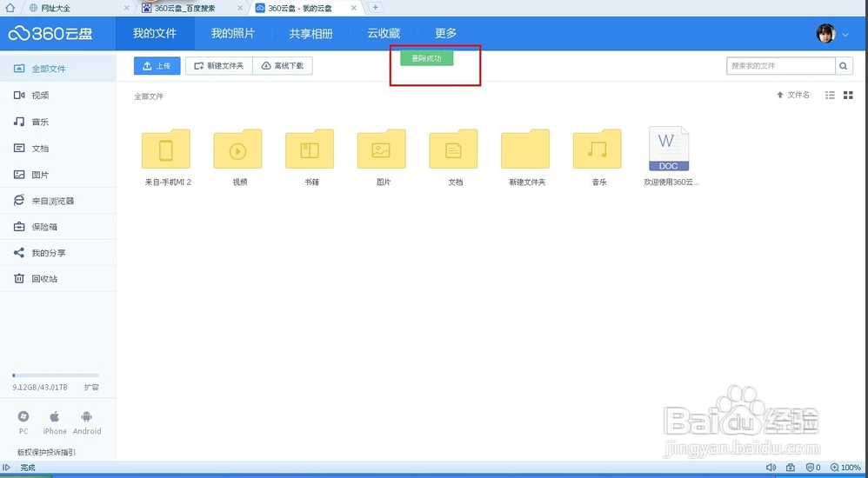
Task: Click the 上传 upload button
Action: pyautogui.click(x=157, y=65)
